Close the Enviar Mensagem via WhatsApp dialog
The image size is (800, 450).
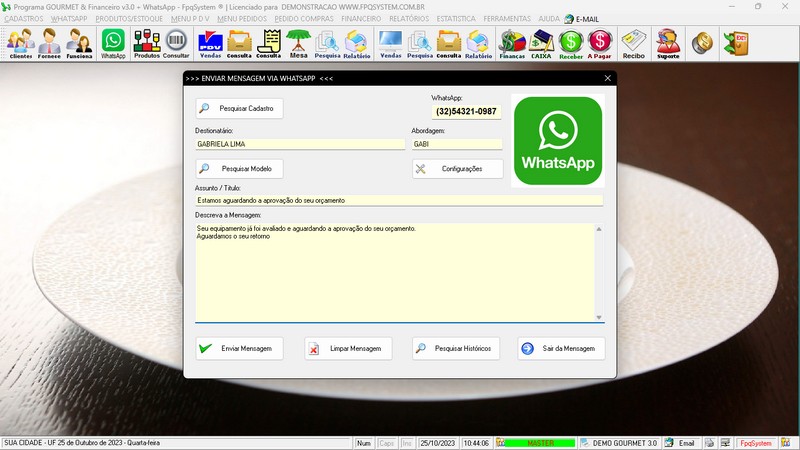[x=607, y=78]
